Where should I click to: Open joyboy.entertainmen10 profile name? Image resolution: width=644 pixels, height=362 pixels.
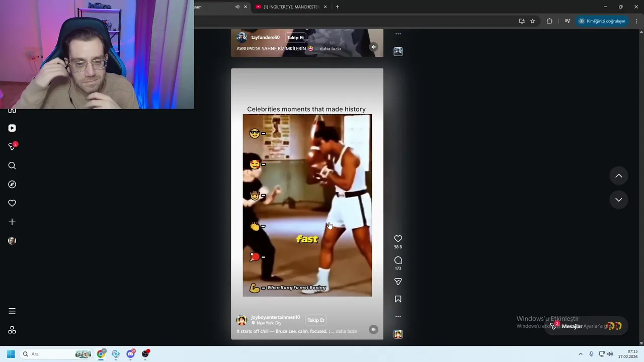tap(275, 317)
